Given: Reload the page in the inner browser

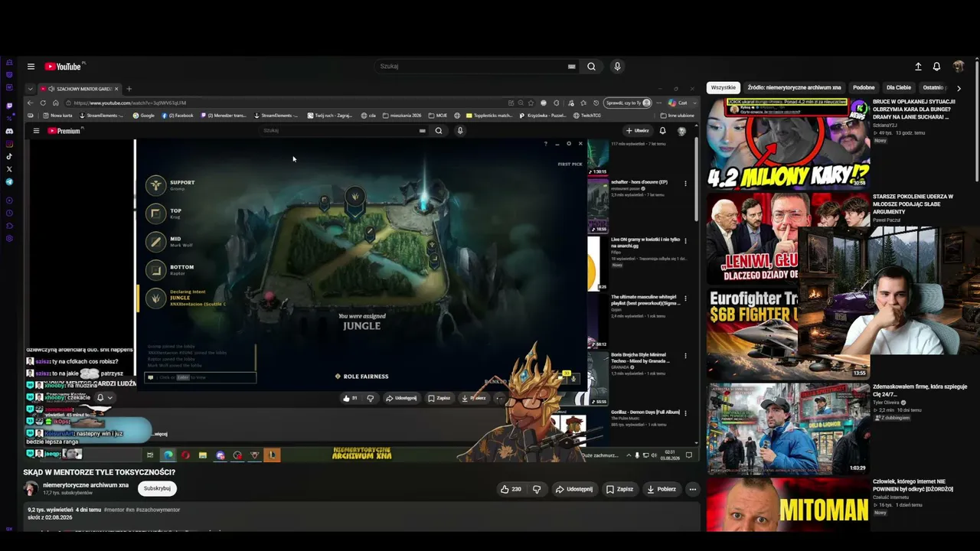Looking at the screenshot, I should tap(43, 103).
